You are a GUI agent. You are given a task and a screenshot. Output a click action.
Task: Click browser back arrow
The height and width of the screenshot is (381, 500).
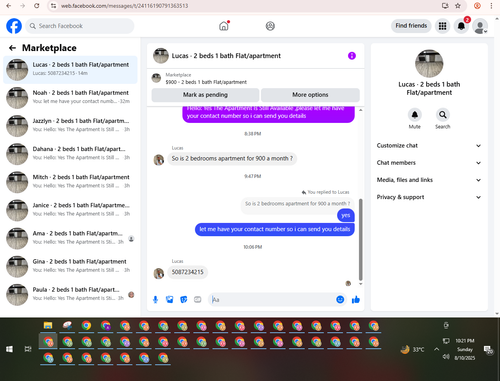[x=9, y=6]
